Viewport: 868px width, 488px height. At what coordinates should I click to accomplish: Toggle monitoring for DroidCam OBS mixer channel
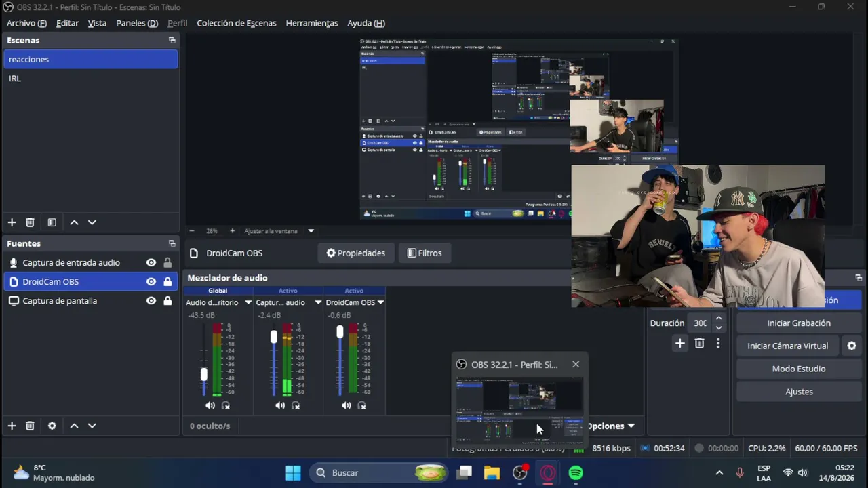(x=362, y=405)
